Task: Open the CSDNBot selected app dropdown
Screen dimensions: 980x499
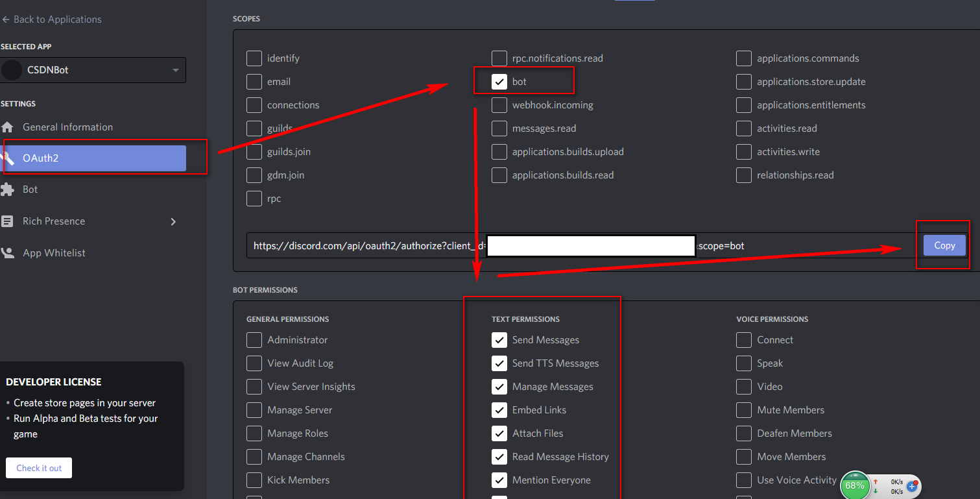Action: click(x=93, y=70)
